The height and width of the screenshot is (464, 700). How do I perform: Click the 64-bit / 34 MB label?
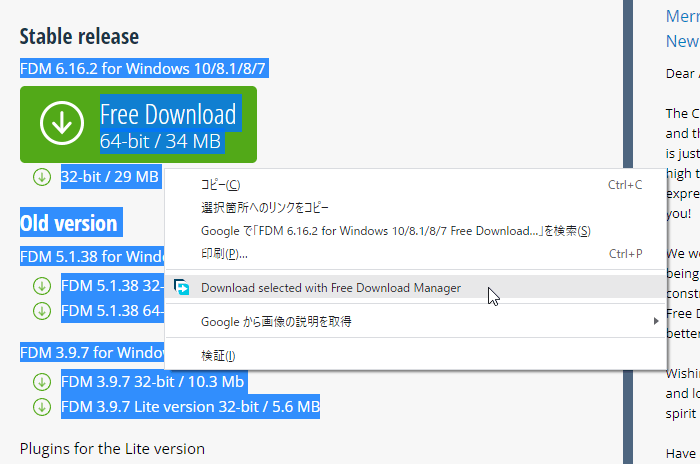160,142
